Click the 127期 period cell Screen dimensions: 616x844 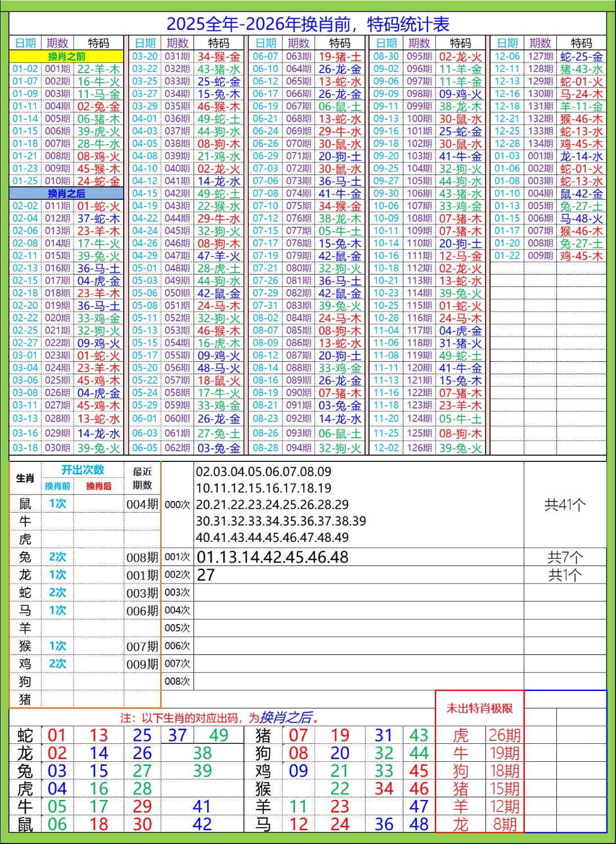[540, 56]
